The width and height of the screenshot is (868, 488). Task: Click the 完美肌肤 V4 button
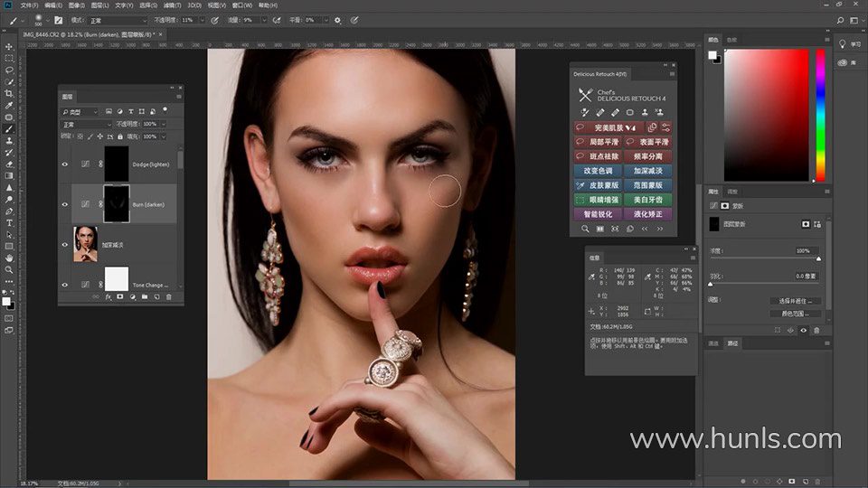click(609, 127)
